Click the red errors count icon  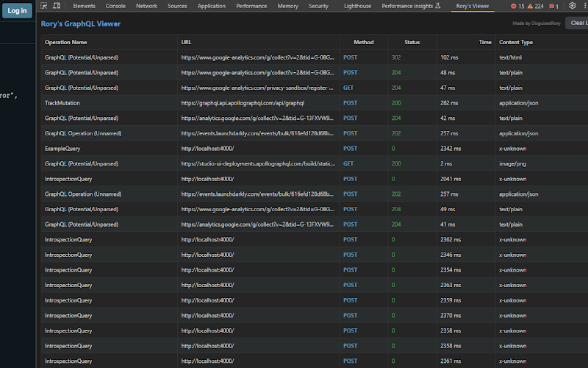pyautogui.click(x=514, y=6)
